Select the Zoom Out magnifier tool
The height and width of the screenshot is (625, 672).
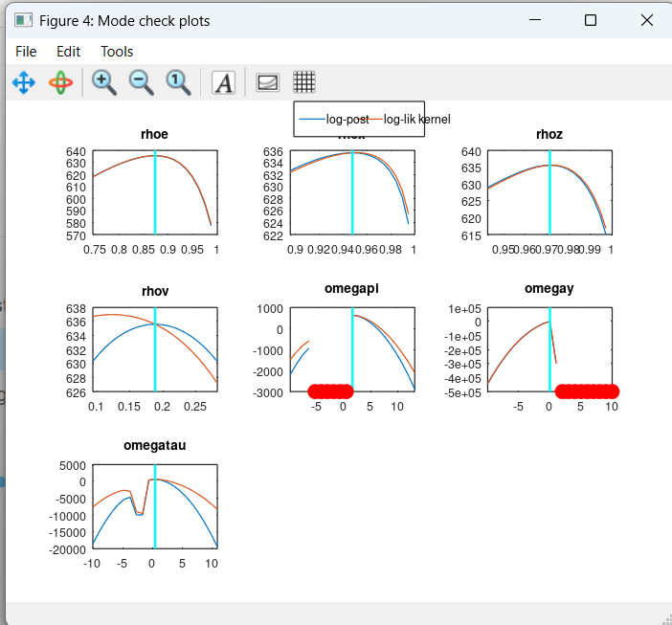click(141, 82)
